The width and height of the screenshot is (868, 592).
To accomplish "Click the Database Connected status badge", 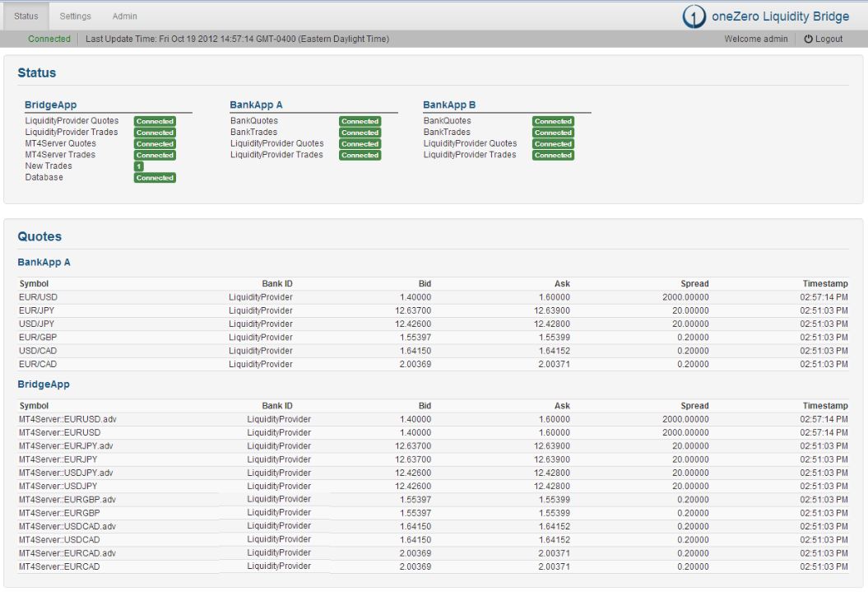I will [155, 178].
